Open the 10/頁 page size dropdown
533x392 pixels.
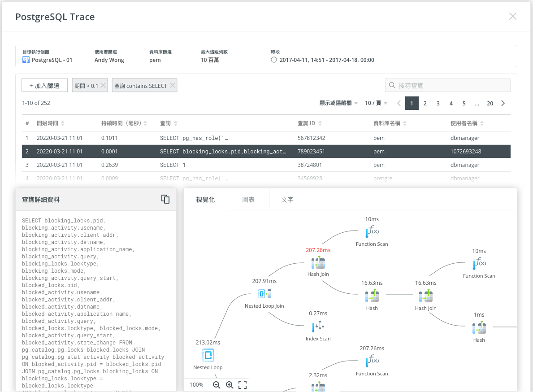pos(374,103)
